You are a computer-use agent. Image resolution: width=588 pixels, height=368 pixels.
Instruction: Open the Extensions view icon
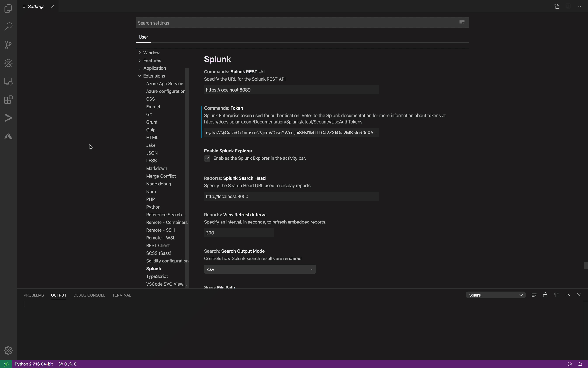(x=8, y=100)
